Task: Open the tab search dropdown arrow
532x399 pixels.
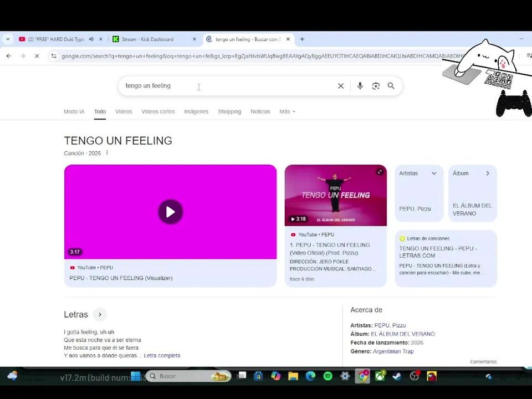Action: click(8, 39)
